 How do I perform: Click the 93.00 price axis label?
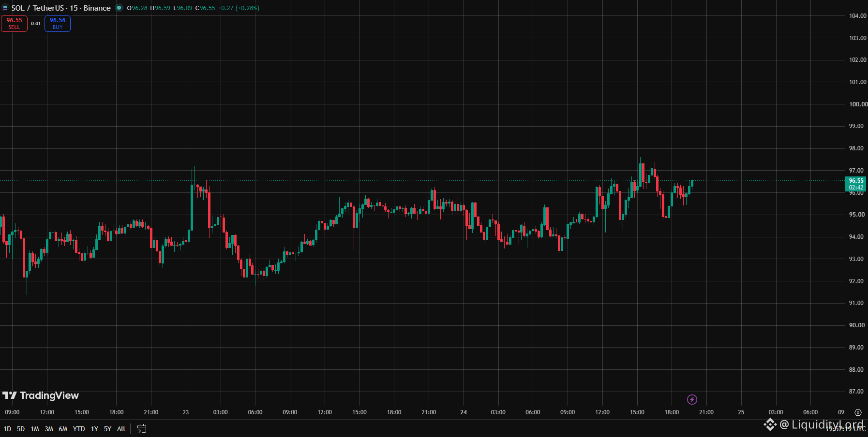pyautogui.click(x=856, y=259)
